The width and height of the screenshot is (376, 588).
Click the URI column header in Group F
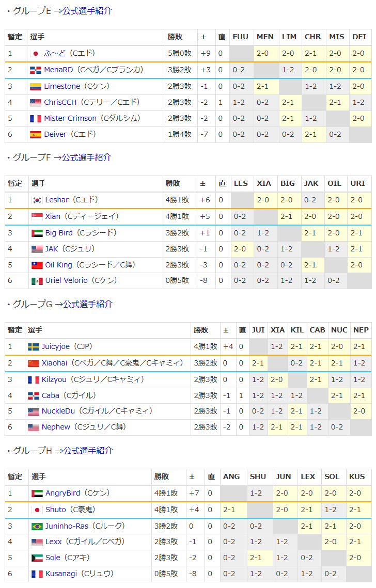357,183
